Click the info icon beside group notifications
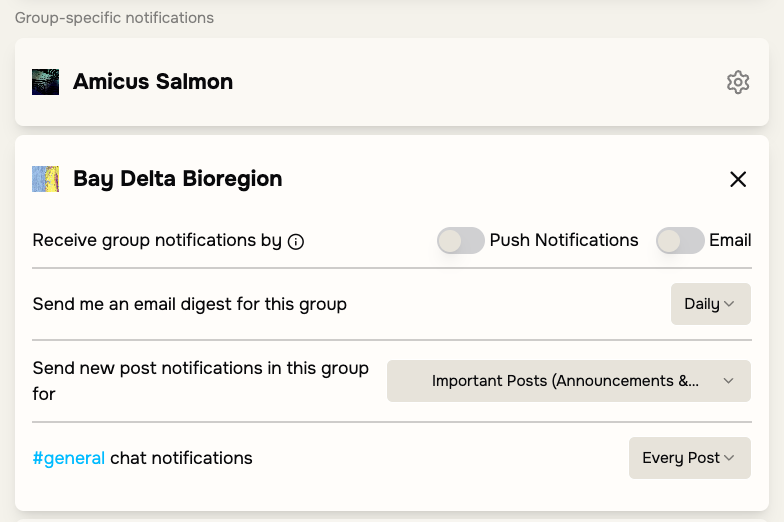The image size is (784, 522). [296, 241]
